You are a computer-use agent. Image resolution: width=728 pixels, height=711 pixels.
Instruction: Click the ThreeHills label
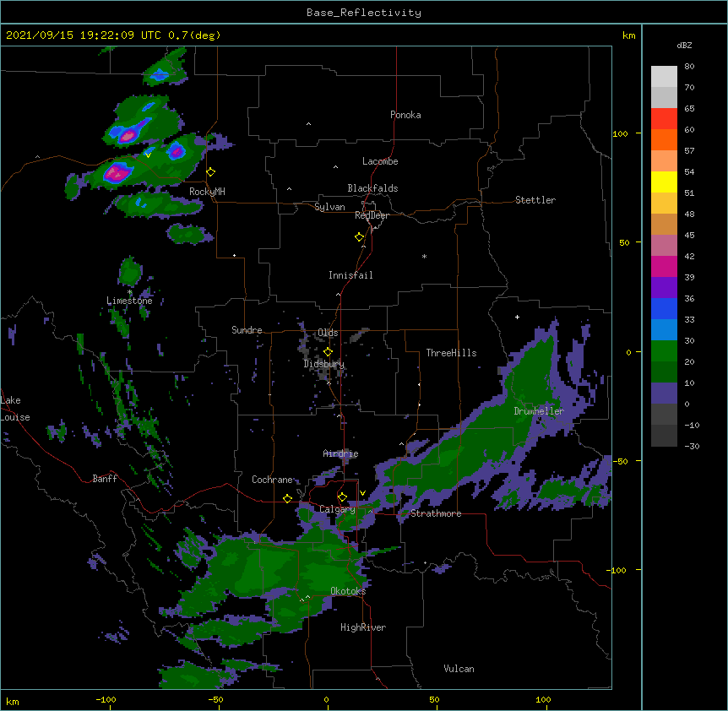pos(451,353)
